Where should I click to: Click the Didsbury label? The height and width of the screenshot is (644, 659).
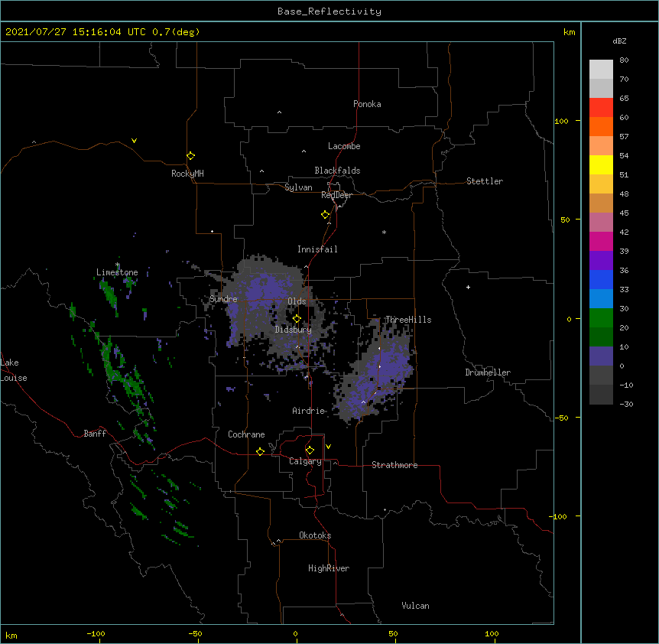click(294, 330)
